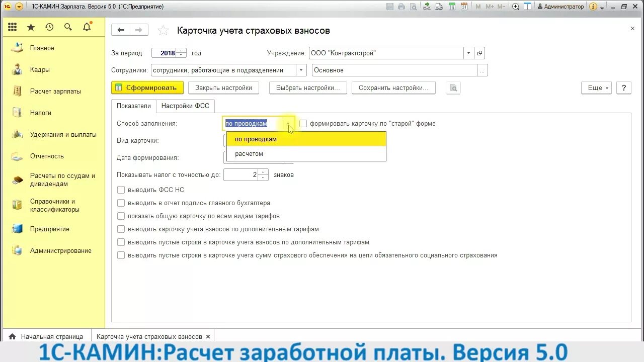
Task: Click Сформировать button
Action: coord(147,88)
